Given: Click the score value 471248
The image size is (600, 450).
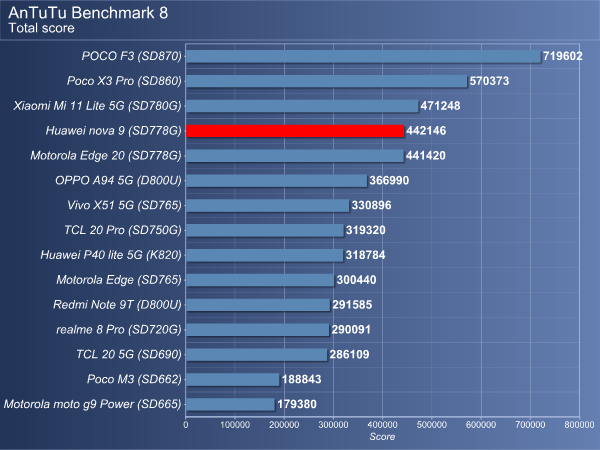Looking at the screenshot, I should coord(440,106).
